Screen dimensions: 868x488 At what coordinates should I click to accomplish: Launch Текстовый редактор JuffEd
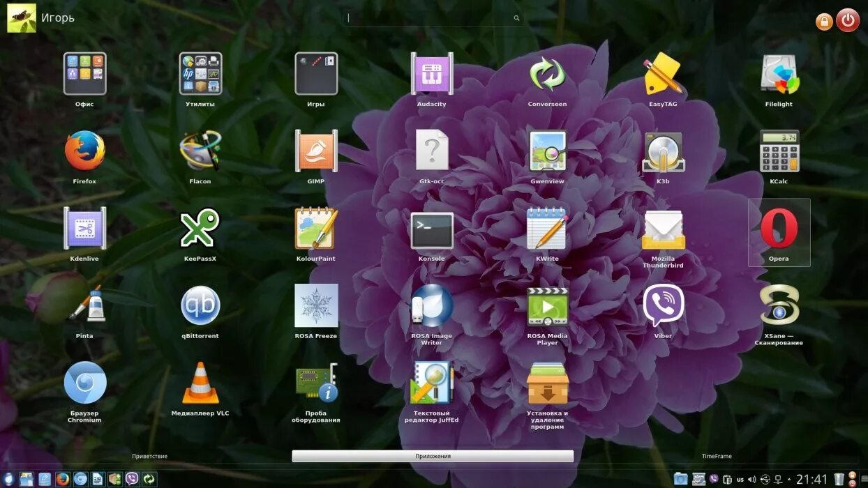click(432, 383)
